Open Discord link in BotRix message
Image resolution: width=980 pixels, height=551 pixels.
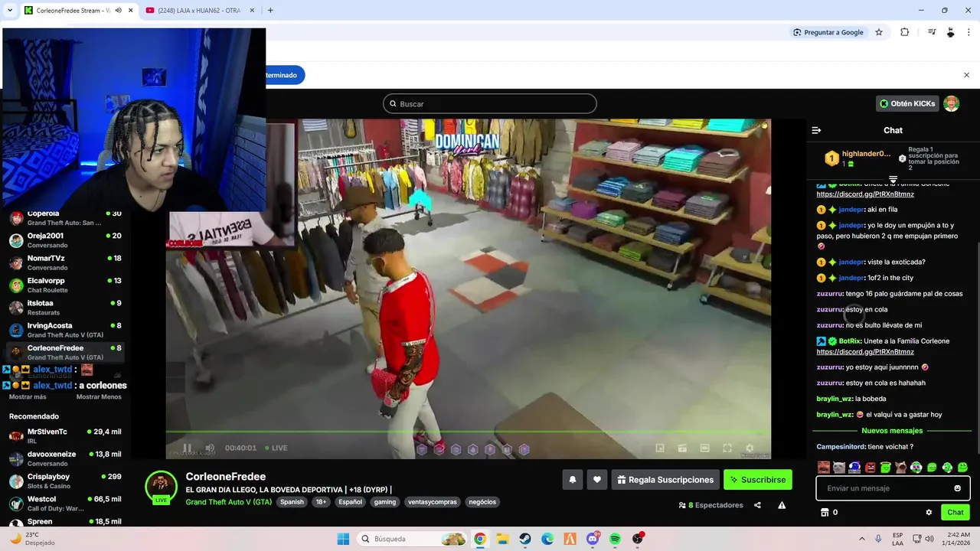pyautogui.click(x=865, y=352)
